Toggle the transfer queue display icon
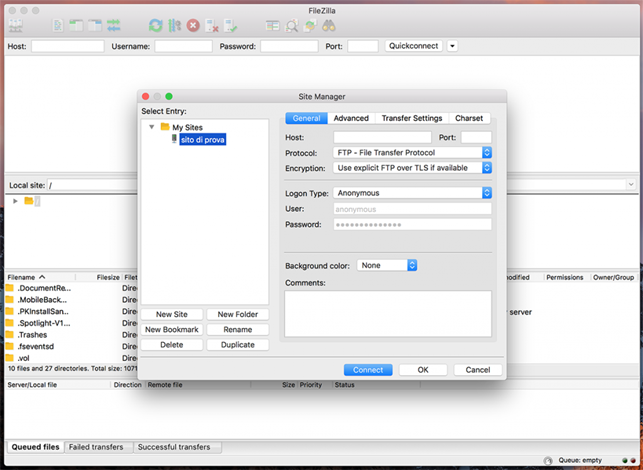Viewport: 643px width, 470px height. tap(114, 26)
